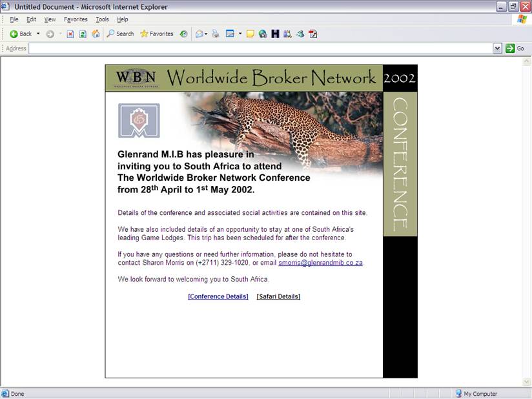
Task: Click the vertical 'CONFERENCE' side banner
Action: 400,164
